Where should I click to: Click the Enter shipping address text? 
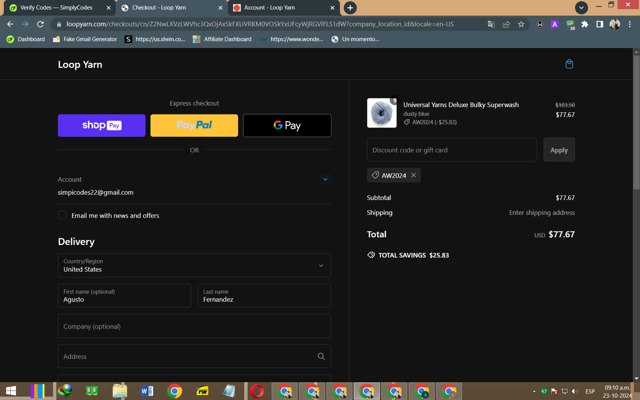542,212
